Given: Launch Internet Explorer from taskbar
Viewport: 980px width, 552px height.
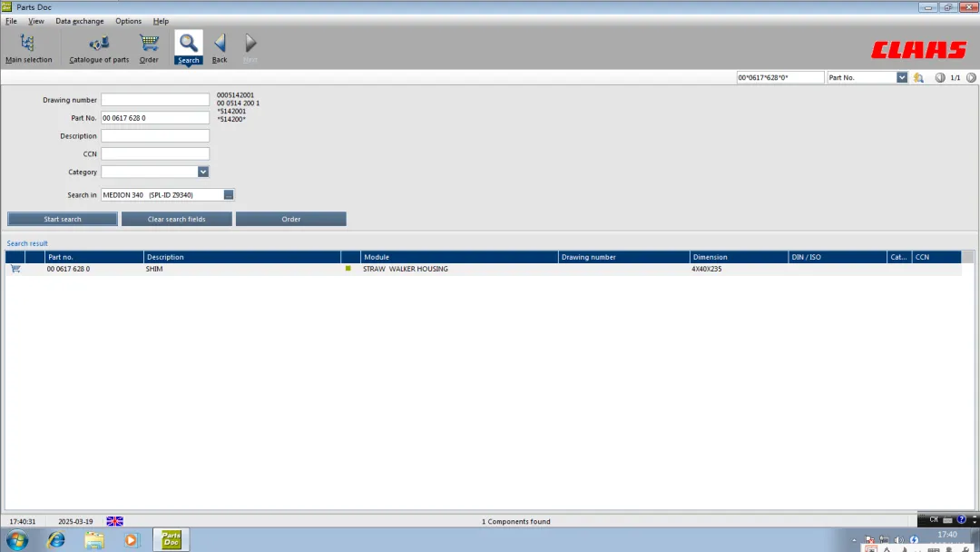Looking at the screenshot, I should (56, 539).
